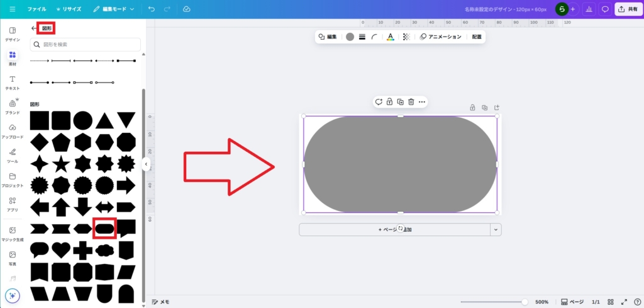The height and width of the screenshot is (308, 644).
Task: Open the gray fill color swatch
Action: pyautogui.click(x=350, y=37)
